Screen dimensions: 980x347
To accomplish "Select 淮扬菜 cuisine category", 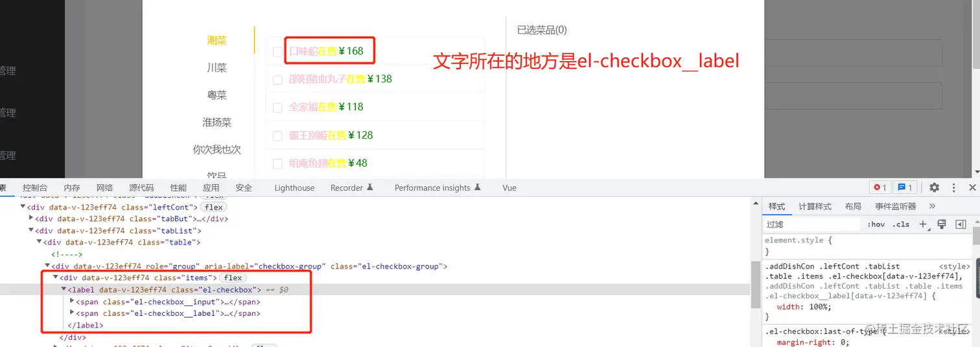I will (217, 122).
